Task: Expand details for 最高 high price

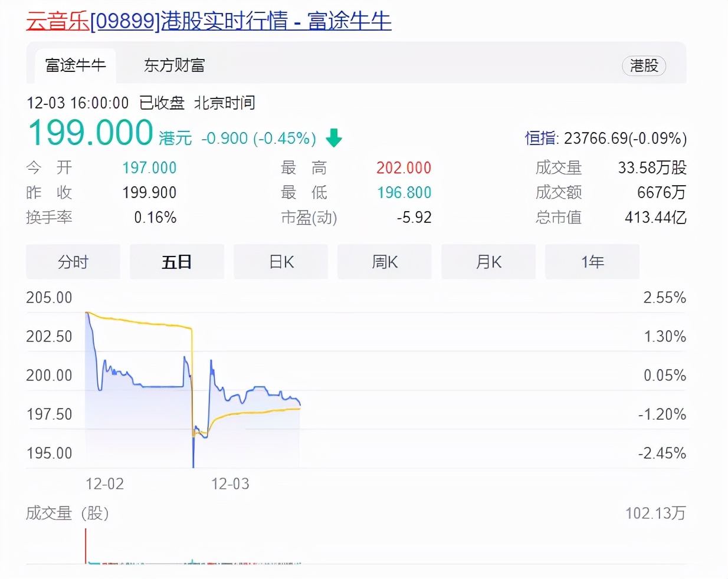Action: (303, 167)
